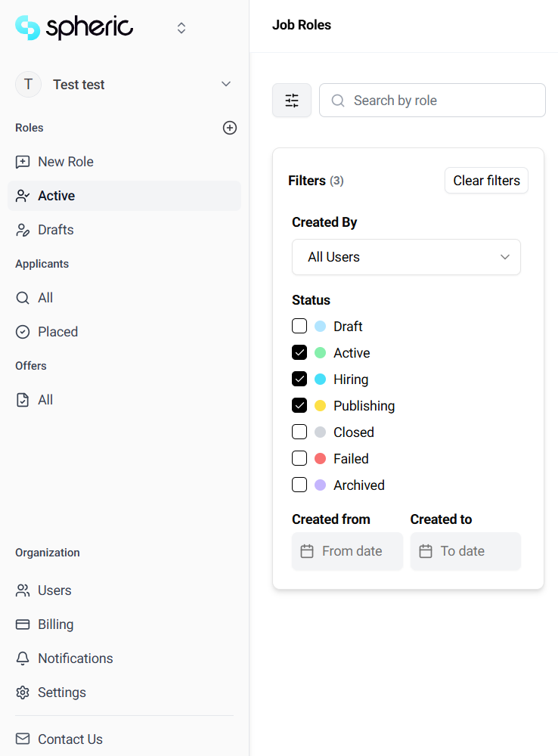Image resolution: width=558 pixels, height=756 pixels.
Task: Click the plus icon next to Roles
Action: [x=230, y=128]
